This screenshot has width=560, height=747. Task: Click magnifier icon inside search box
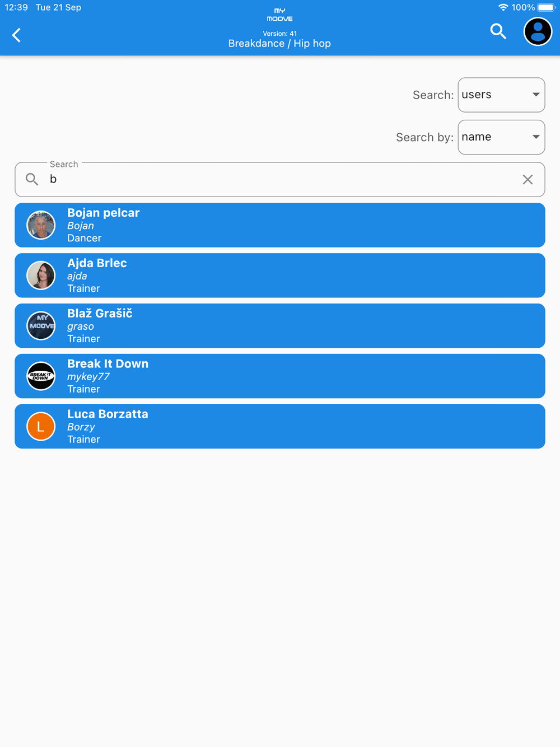pos(32,179)
